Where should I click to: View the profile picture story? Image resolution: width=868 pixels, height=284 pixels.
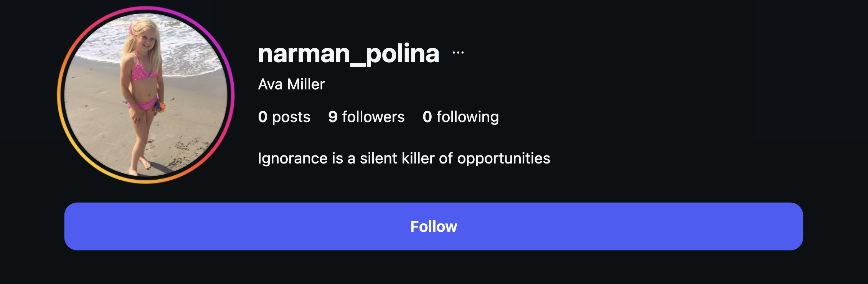click(146, 95)
